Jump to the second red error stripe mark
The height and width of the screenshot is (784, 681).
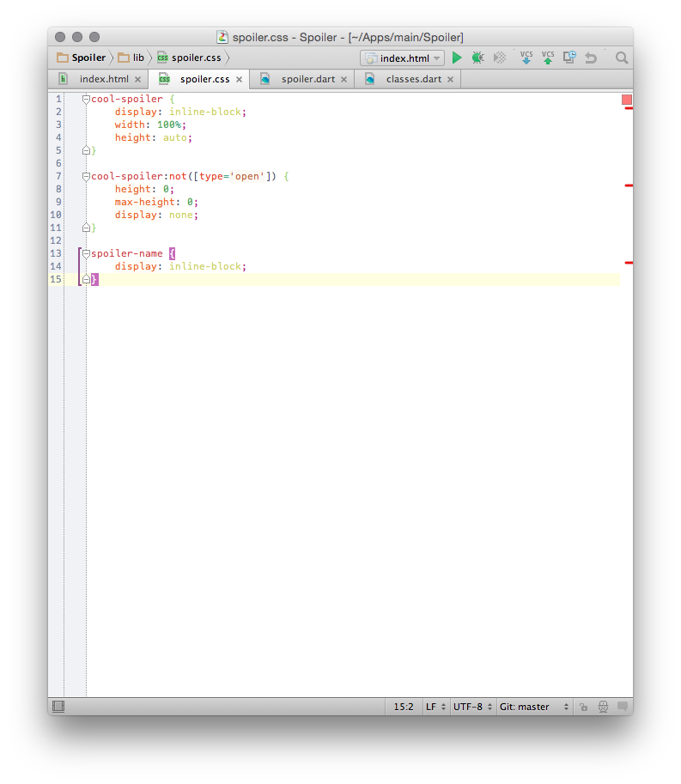[629, 185]
